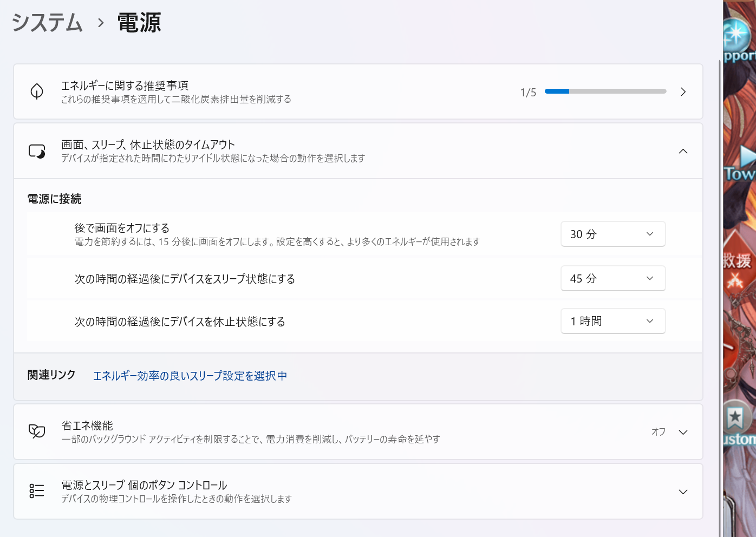
Task: Open the 45 分 sleep time dropdown
Action: click(612, 278)
